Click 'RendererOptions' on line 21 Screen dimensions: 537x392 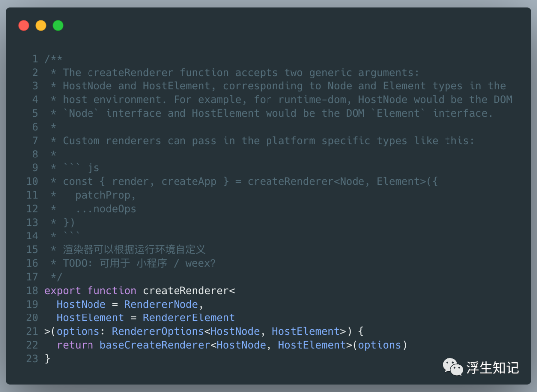pyautogui.click(x=158, y=331)
